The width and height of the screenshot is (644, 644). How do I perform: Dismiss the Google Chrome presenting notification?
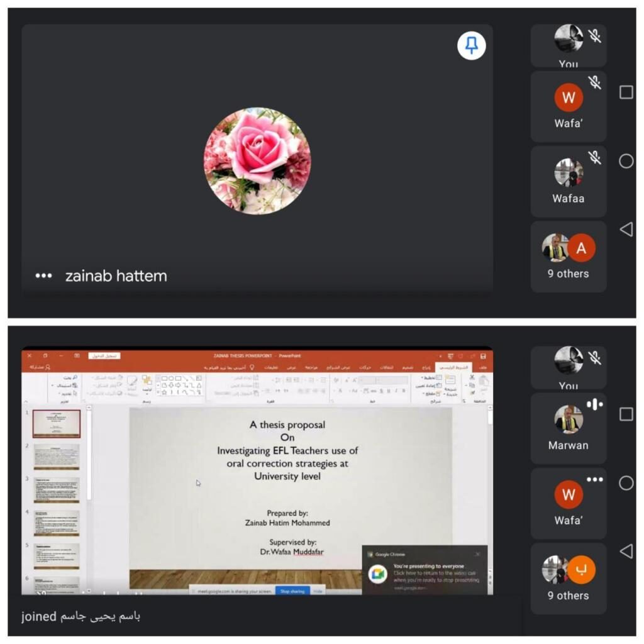pyautogui.click(x=477, y=554)
